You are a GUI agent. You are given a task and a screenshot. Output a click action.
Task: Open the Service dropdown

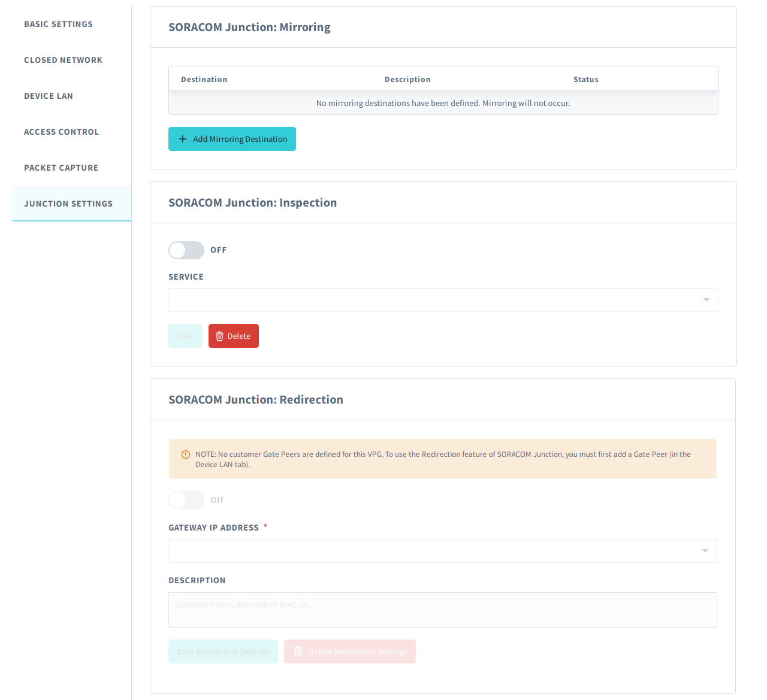point(443,300)
